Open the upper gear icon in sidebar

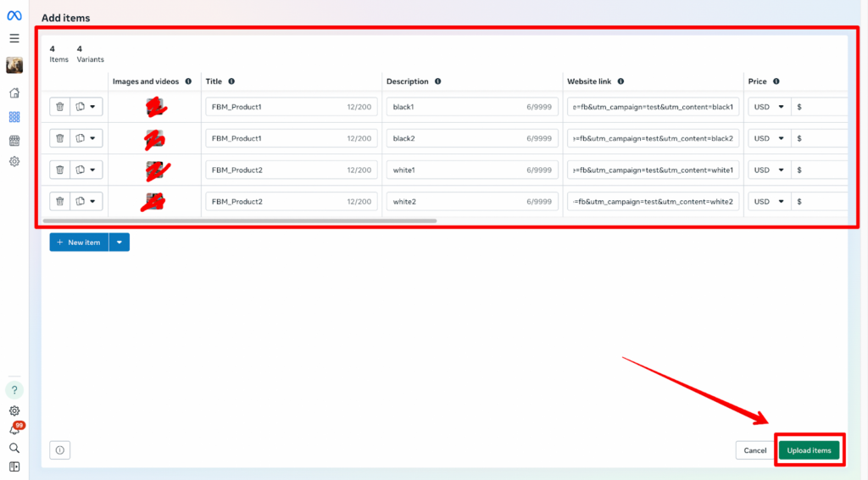[14, 162]
